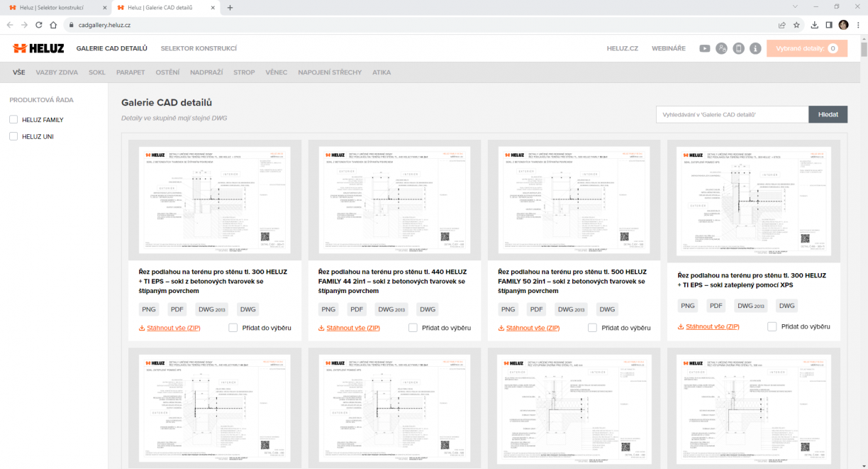Viewport: 868px width, 469px height.
Task: Click the browser address bar URL
Action: click(104, 25)
